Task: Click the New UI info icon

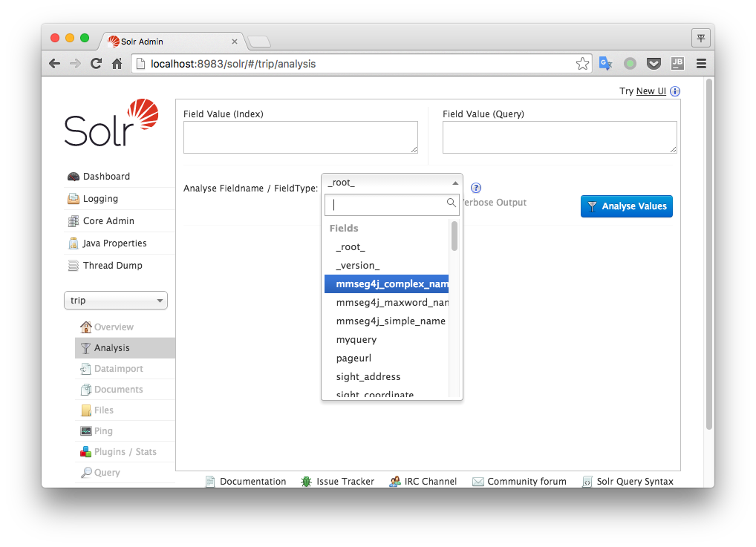Action: point(674,91)
